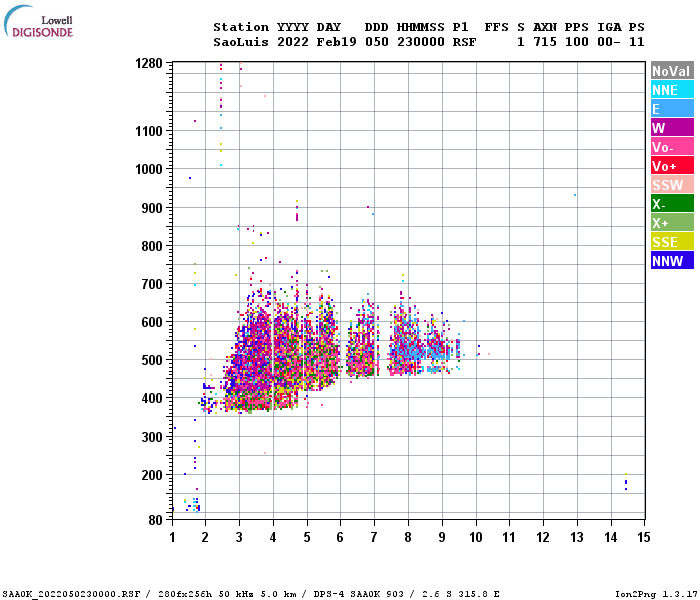This screenshot has height=600, width=700.
Task: Click the frequency axis label 5
Action: pos(307,537)
